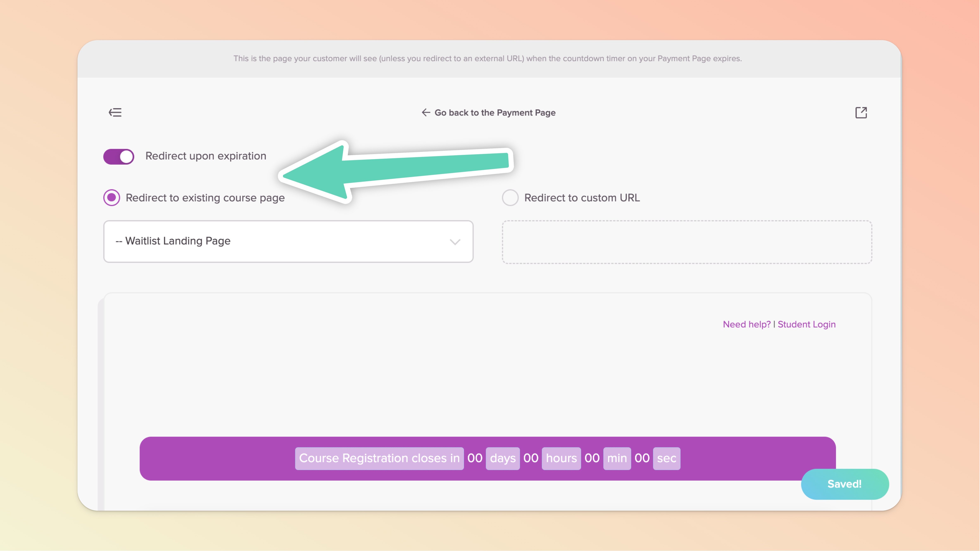Go back to the Payment Page
This screenshot has height=551, width=980.
[x=495, y=113]
